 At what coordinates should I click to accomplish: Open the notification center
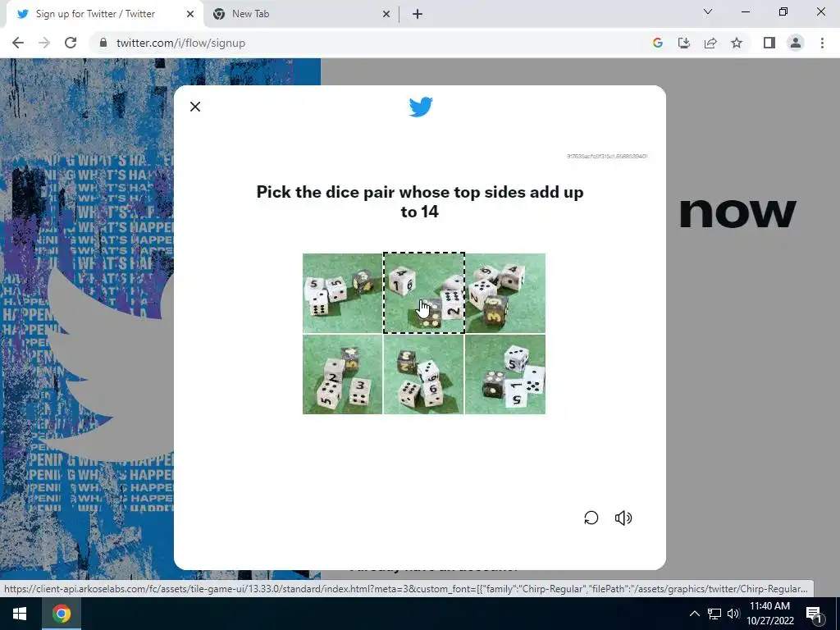[815, 614]
